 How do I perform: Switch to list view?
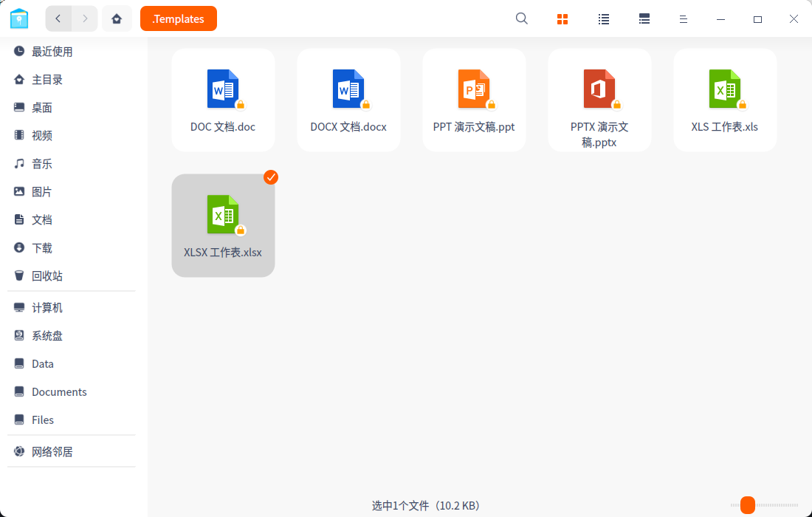point(603,19)
